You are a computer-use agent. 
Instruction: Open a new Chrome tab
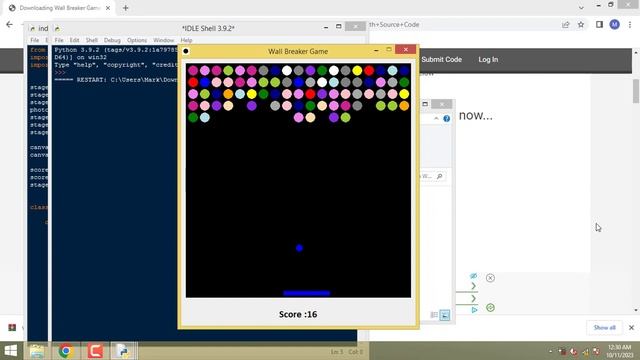125,8
